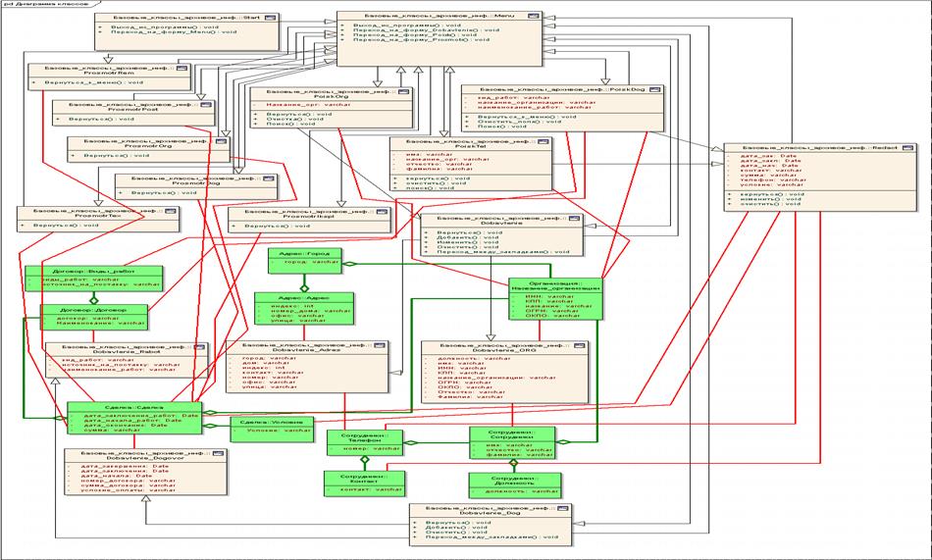932x560 pixels.
Task: Select the 'Сотрудники::Контакт' class title
Action: (364, 480)
